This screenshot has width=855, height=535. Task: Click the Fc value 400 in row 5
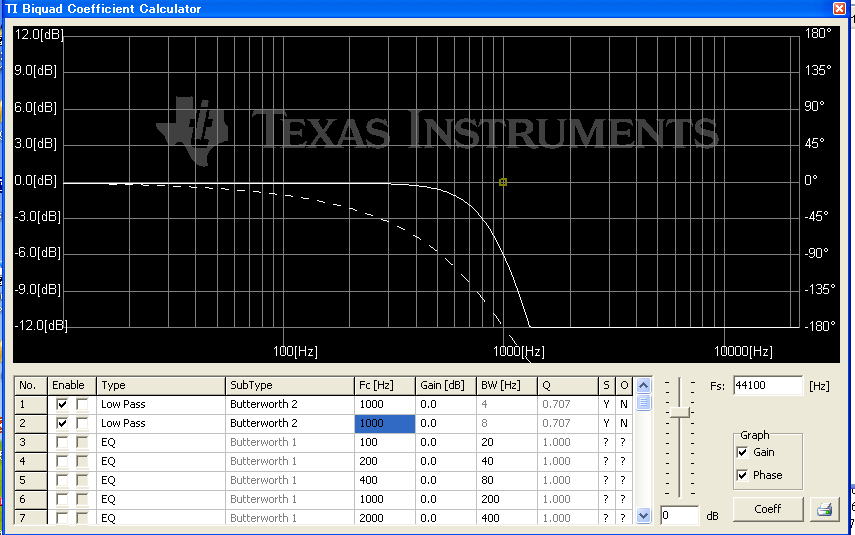click(x=385, y=480)
